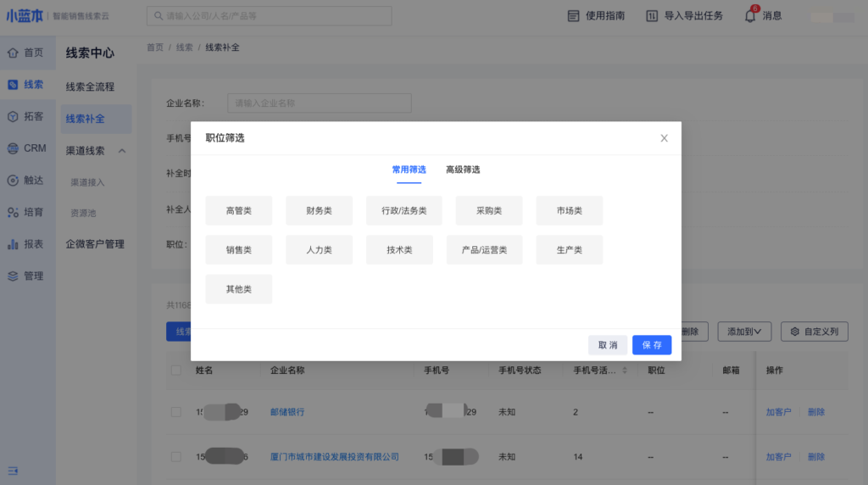Check the 邮储银行 row checkbox

pos(176,412)
